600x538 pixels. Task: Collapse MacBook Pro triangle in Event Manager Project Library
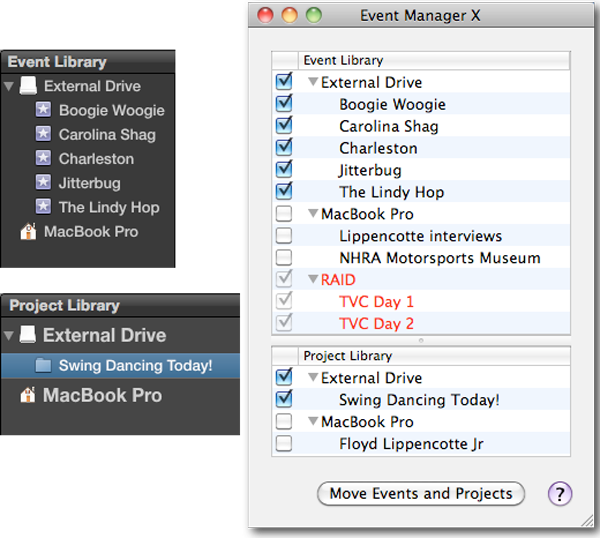point(313,421)
